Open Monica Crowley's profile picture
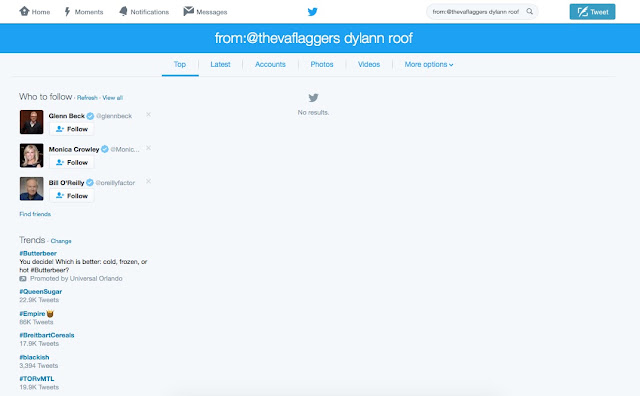Screen dimensions: 640x396 click(31, 155)
